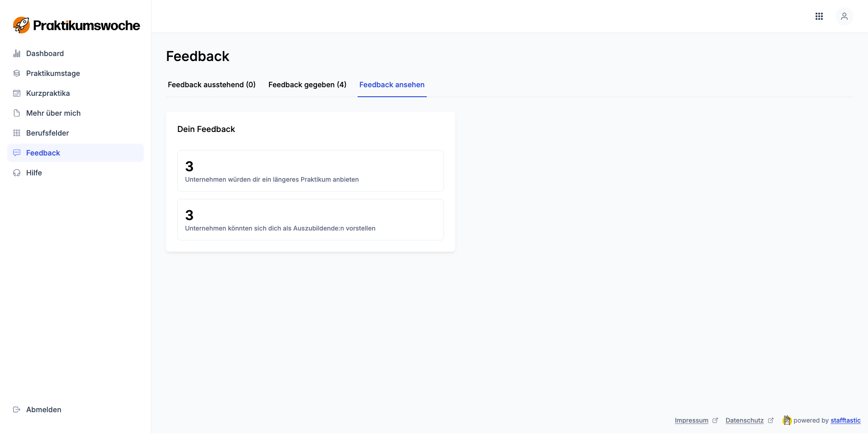Click the Abmelden logout icon
The height and width of the screenshot is (433, 868).
pyautogui.click(x=17, y=409)
